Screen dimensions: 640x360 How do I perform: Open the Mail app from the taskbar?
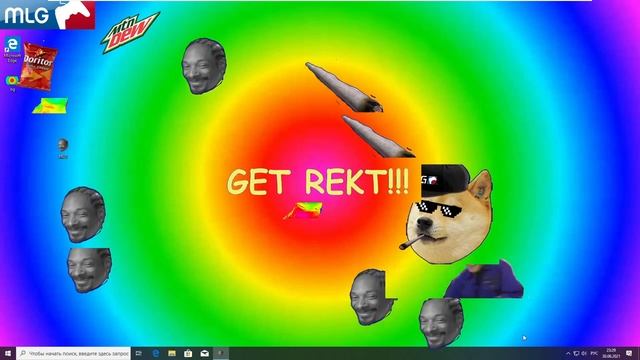pos(204,353)
